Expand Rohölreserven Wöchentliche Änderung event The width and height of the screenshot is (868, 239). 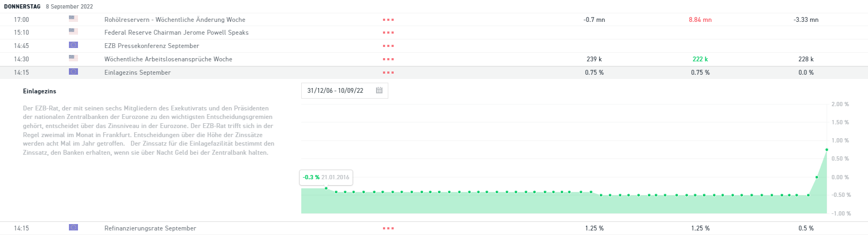click(x=434, y=20)
